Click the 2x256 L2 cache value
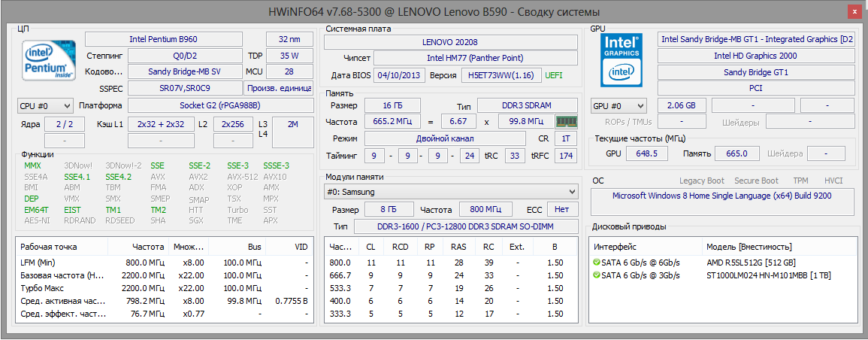 pos(233,124)
